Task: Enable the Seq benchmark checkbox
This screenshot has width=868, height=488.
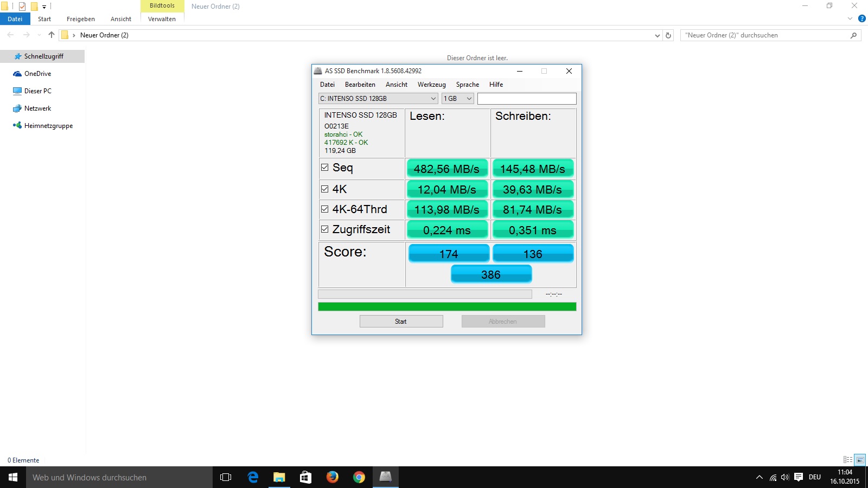Action: [x=324, y=168]
